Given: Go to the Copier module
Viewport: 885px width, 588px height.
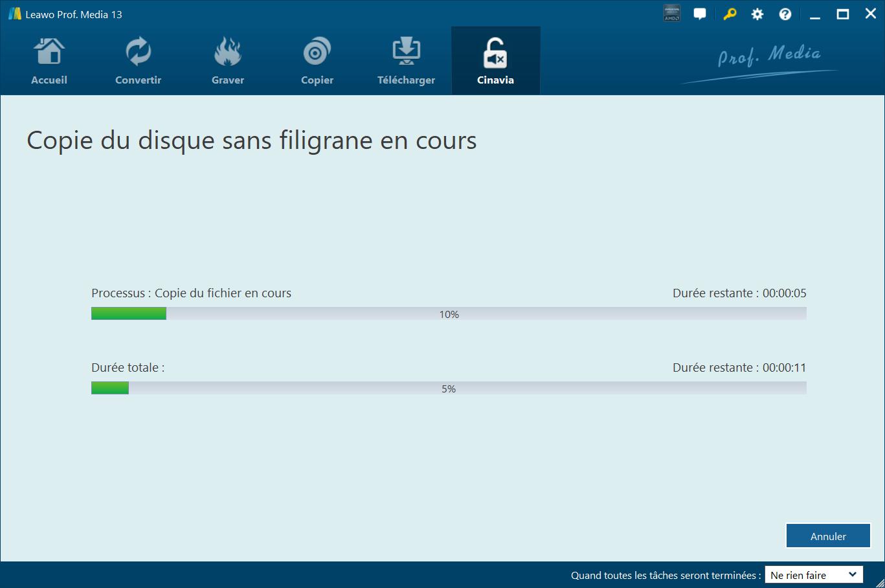Looking at the screenshot, I should pos(317,61).
